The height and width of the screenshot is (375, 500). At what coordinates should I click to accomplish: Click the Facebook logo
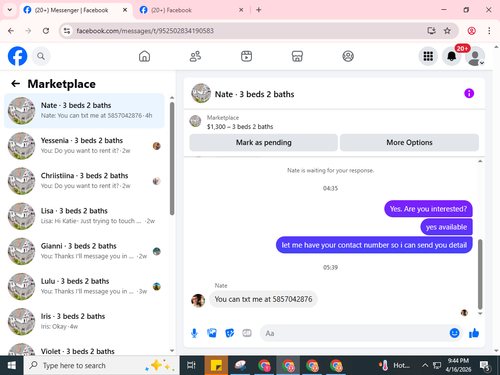[17, 56]
